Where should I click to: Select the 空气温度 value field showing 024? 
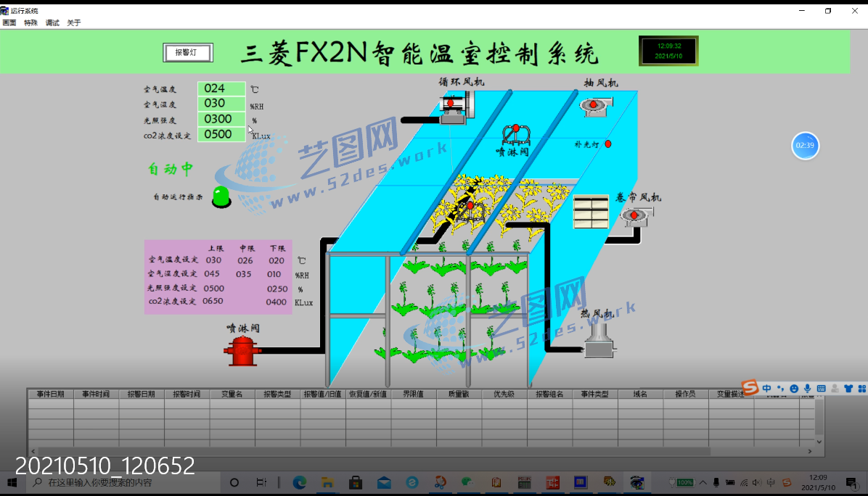[221, 88]
